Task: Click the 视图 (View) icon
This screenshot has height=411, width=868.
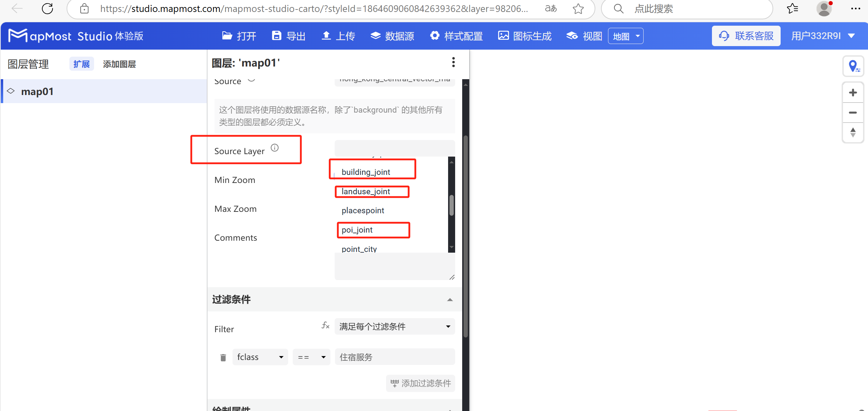Action: click(x=572, y=36)
